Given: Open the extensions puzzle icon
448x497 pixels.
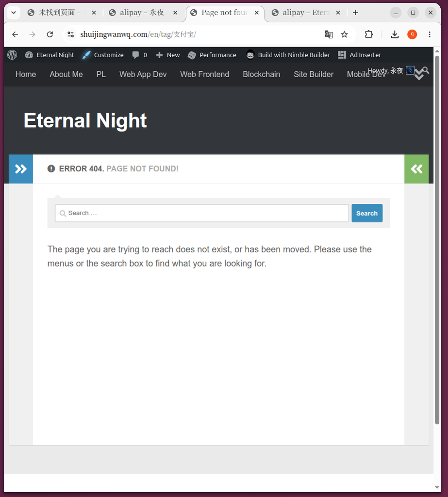Looking at the screenshot, I should (x=369, y=34).
